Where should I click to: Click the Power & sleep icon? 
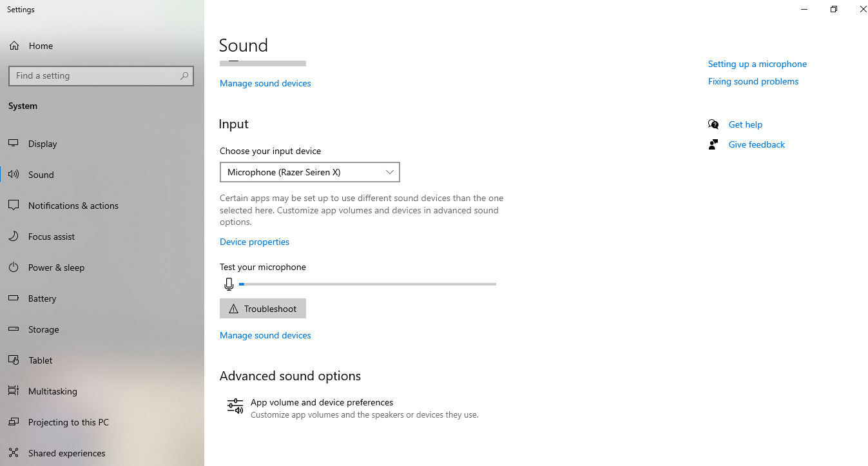coord(14,267)
